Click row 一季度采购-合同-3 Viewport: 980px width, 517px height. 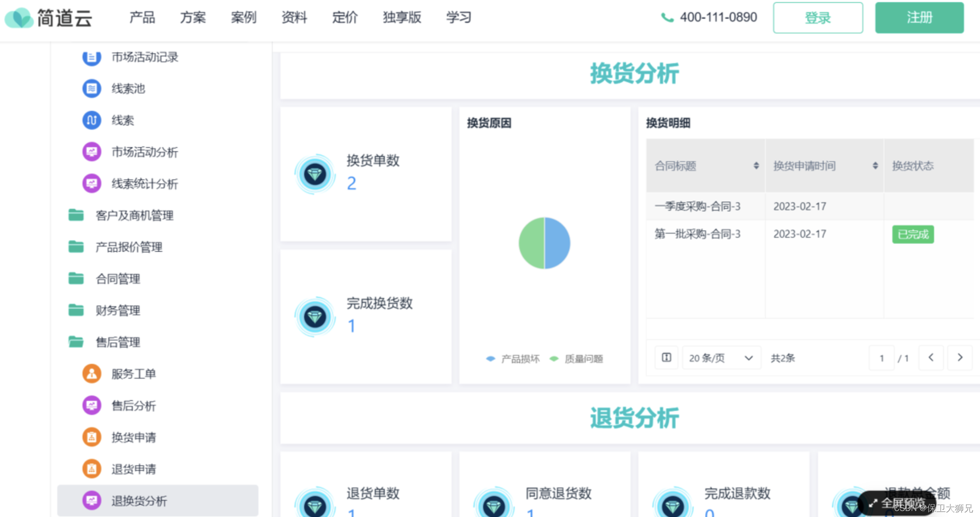810,206
